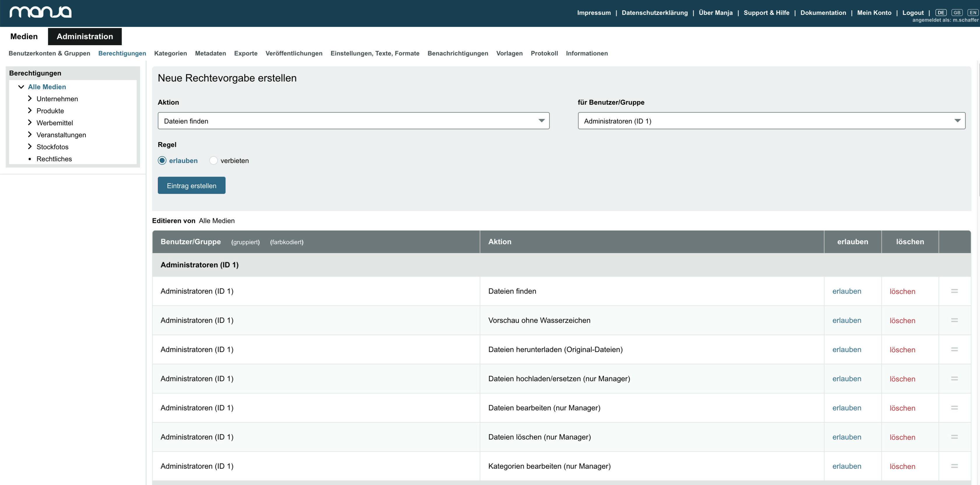Click erlauben for Dateien löschen (nur Manager) row

(846, 437)
